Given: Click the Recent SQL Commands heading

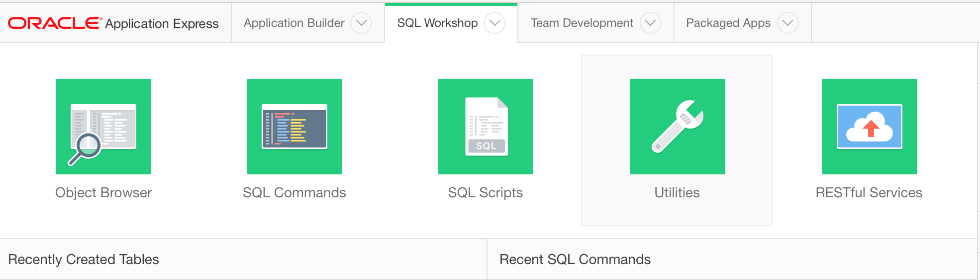Looking at the screenshot, I should pyautogui.click(x=575, y=260).
